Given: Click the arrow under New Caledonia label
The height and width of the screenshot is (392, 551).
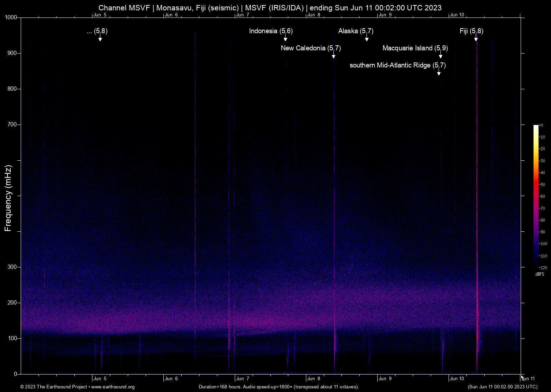Looking at the screenshot, I should (x=333, y=56).
